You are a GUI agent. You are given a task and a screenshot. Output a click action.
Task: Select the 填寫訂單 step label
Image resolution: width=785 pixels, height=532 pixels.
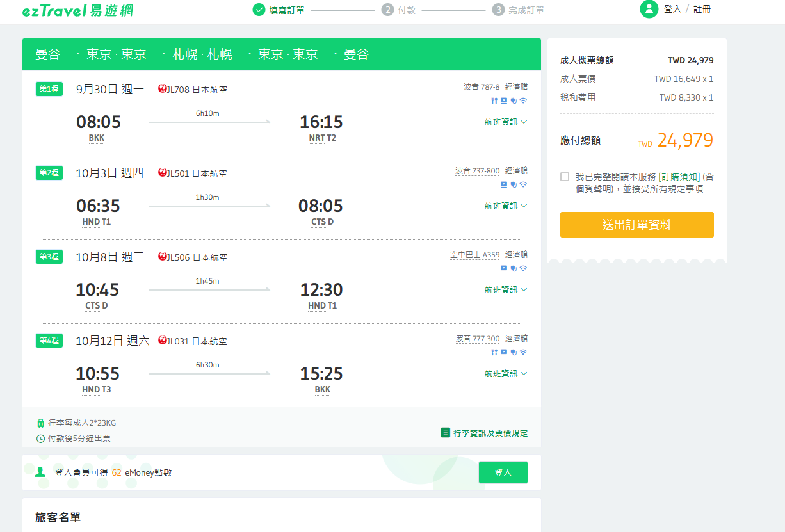287,10
